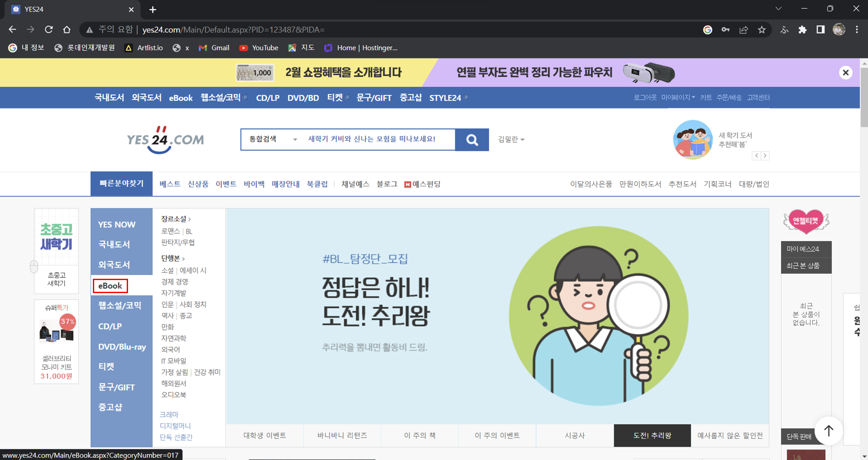Show next promo with right arrow
The image size is (868, 460).
click(765, 156)
